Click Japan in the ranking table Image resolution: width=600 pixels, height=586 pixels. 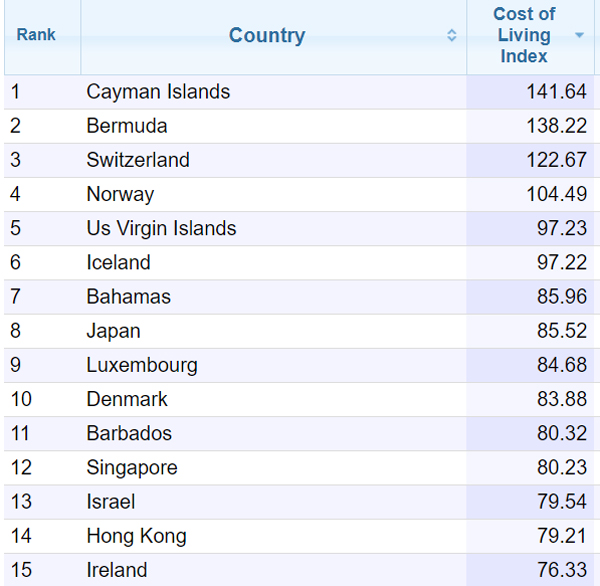pos(113,331)
